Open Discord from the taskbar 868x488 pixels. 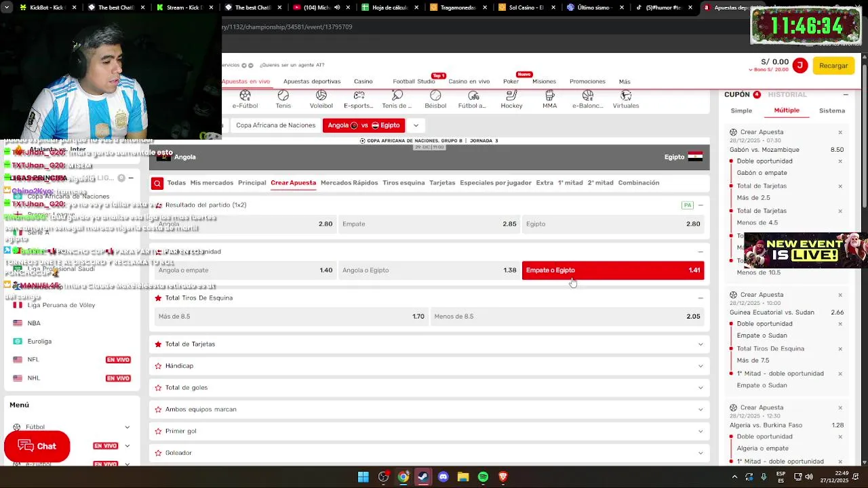click(443, 477)
